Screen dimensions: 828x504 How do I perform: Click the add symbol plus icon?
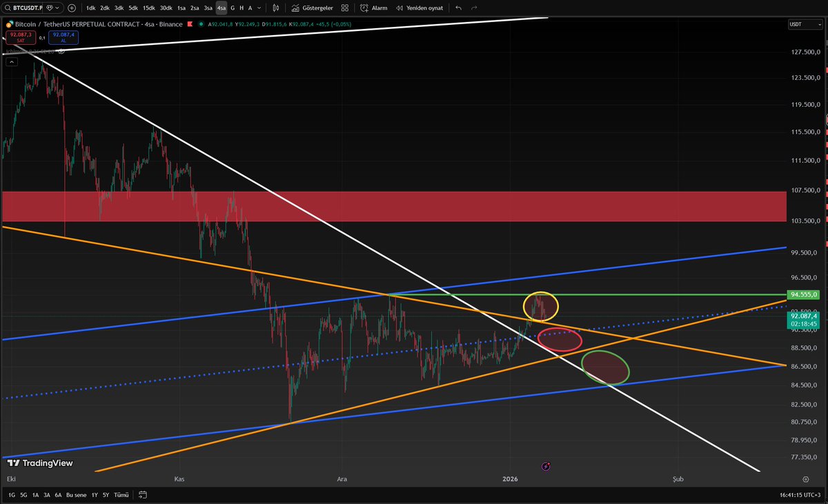(x=72, y=8)
